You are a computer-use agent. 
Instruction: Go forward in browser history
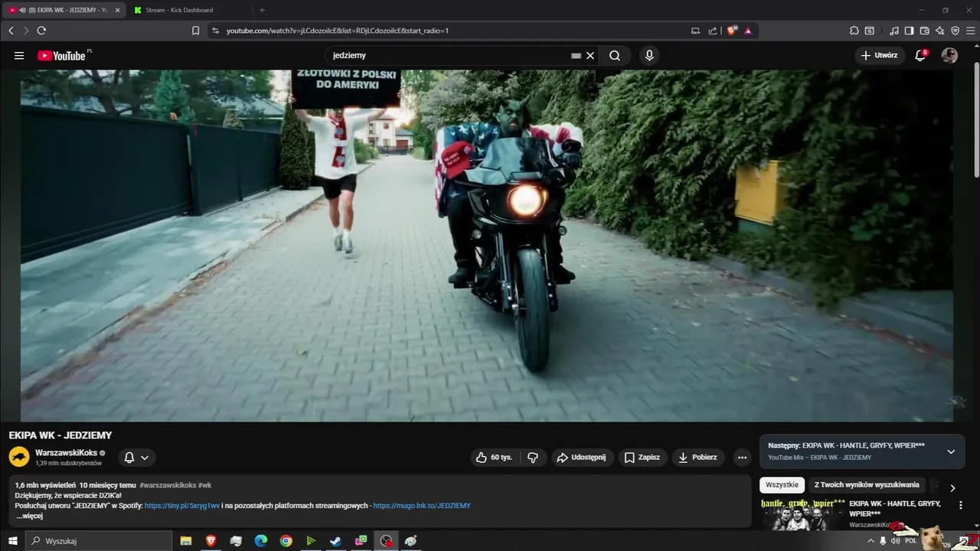pos(26,31)
